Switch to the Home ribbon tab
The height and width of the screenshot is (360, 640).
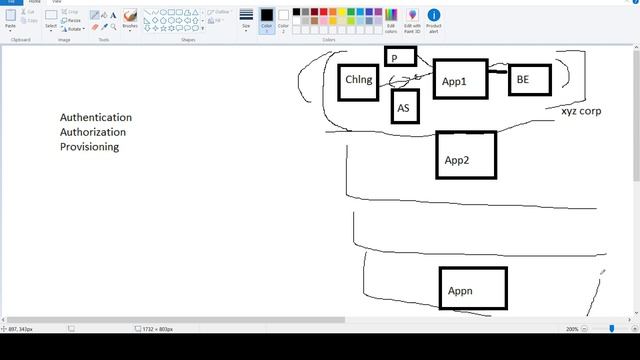click(35, 2)
